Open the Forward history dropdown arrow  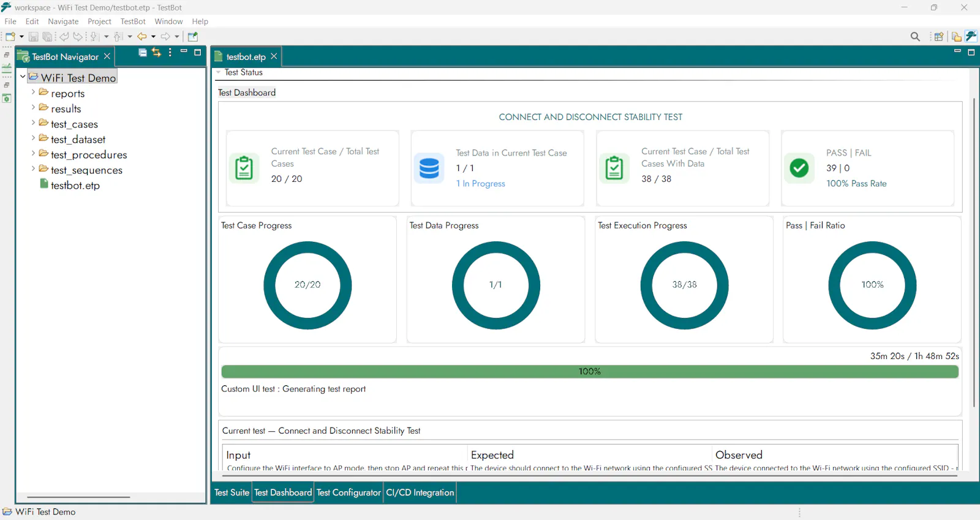[177, 37]
